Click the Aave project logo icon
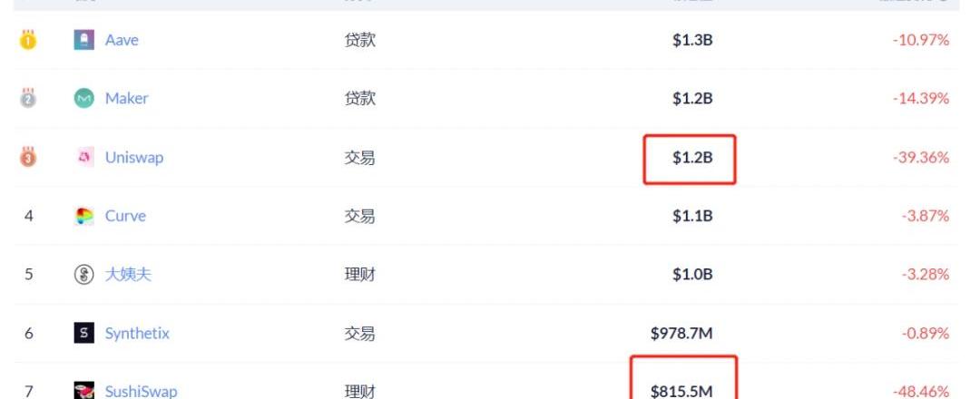This screenshot has height=399, width=980. coord(84,40)
